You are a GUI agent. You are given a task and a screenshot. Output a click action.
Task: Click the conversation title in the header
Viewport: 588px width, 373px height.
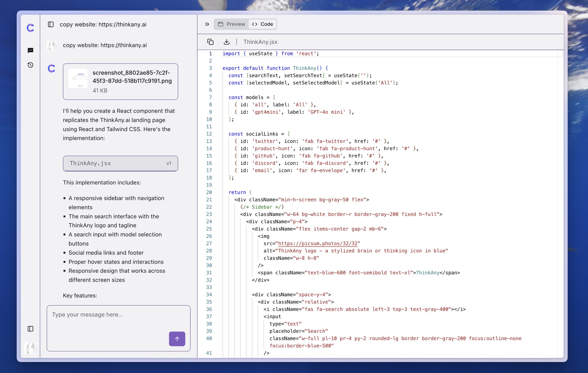(x=103, y=24)
